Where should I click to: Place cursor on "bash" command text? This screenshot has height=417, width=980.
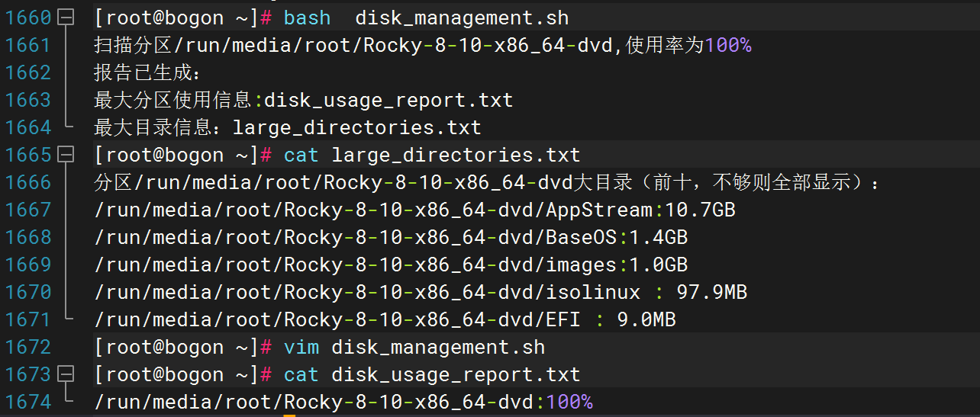point(307,18)
